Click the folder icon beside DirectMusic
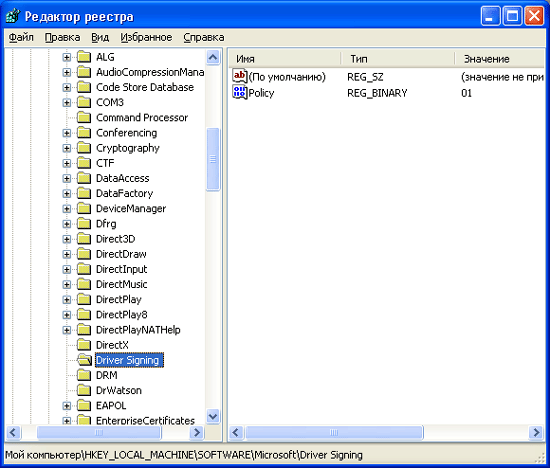Screen dimensions: 550x468 [84, 284]
